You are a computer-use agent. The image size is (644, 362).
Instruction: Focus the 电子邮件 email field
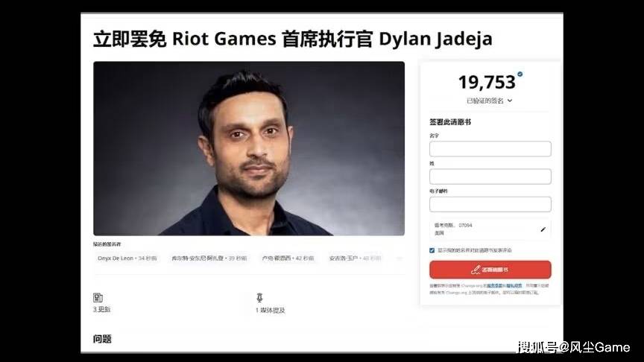pos(490,204)
